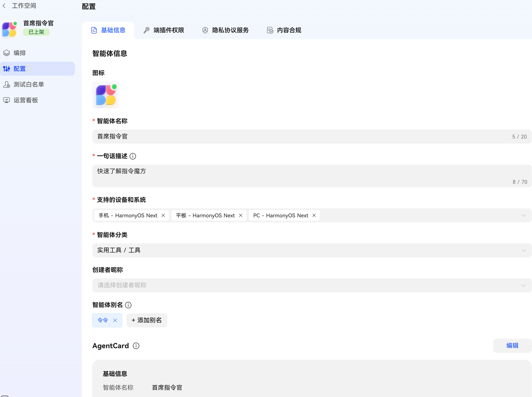Click the 添加别名 button
The width and height of the screenshot is (532, 397).
(147, 320)
